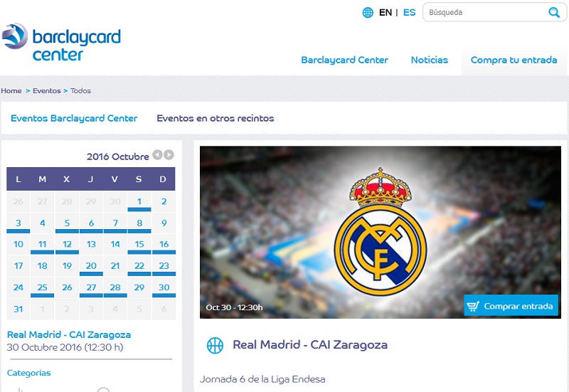Switch language to EN
Image resolution: width=569 pixels, height=392 pixels.
pos(385,13)
